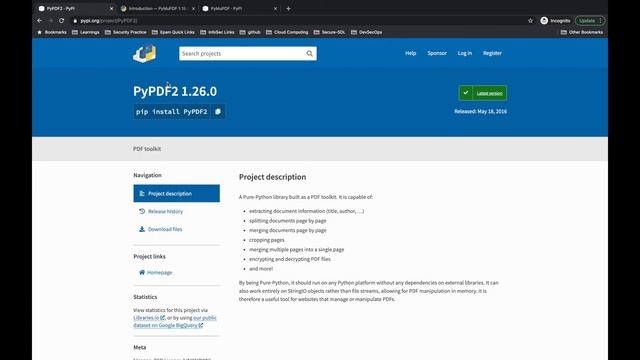Click the Project description heading
This screenshot has width=640, height=360.
[272, 177]
